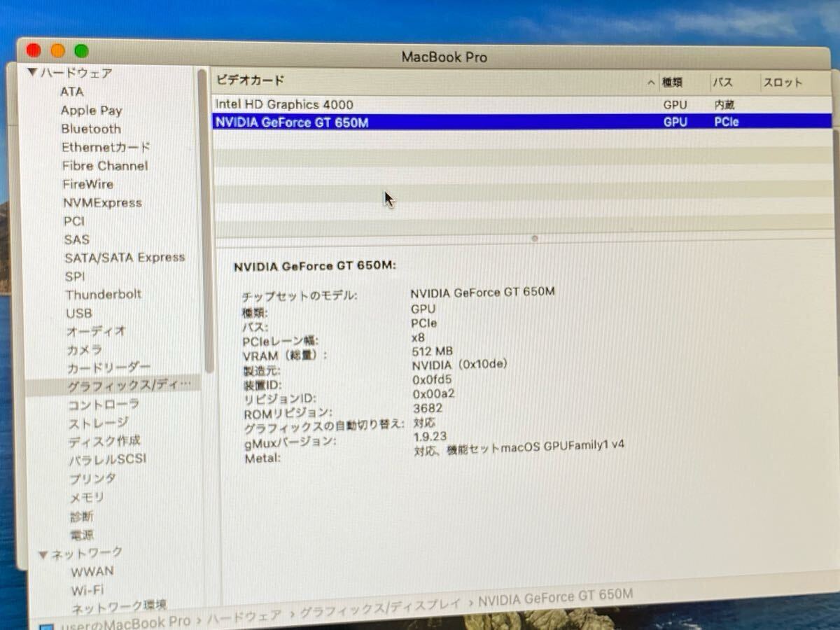840x630 pixels.
Task: Click the yellow minimize window button
Action: [57, 50]
